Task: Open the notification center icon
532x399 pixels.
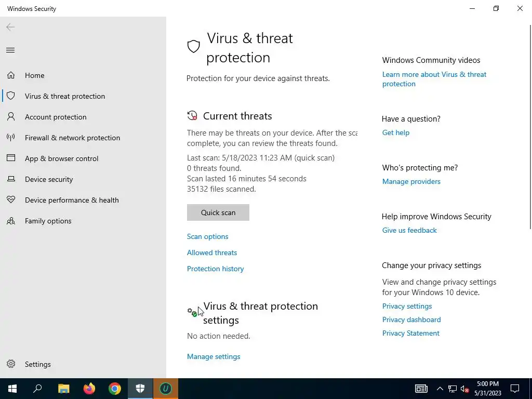Action: 515,389
